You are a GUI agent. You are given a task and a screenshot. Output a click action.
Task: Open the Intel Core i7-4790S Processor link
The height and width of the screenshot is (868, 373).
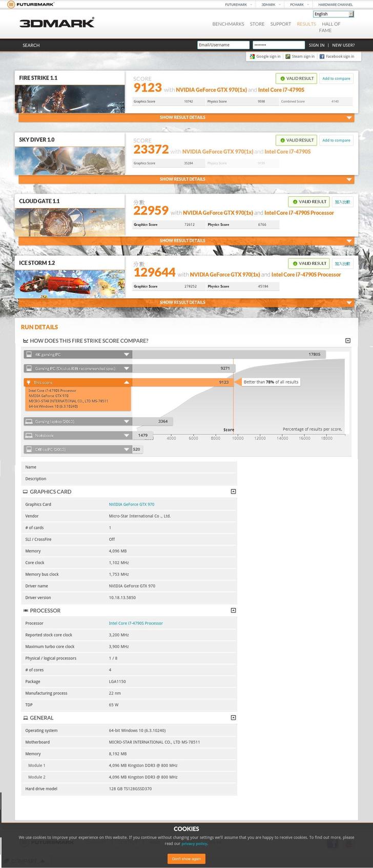pos(136,623)
